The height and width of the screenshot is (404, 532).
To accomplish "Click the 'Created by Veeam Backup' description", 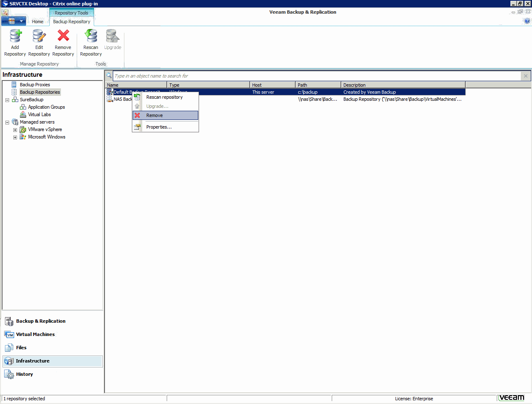I will click(369, 92).
